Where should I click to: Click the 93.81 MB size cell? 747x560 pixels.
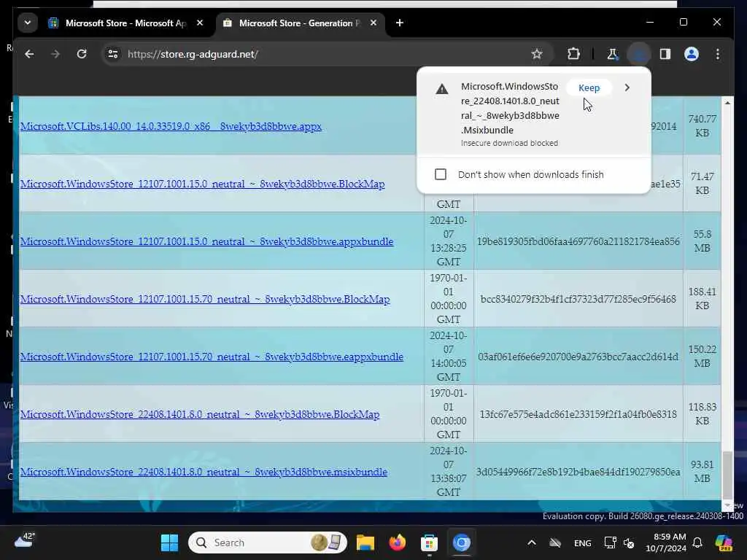[x=703, y=472]
